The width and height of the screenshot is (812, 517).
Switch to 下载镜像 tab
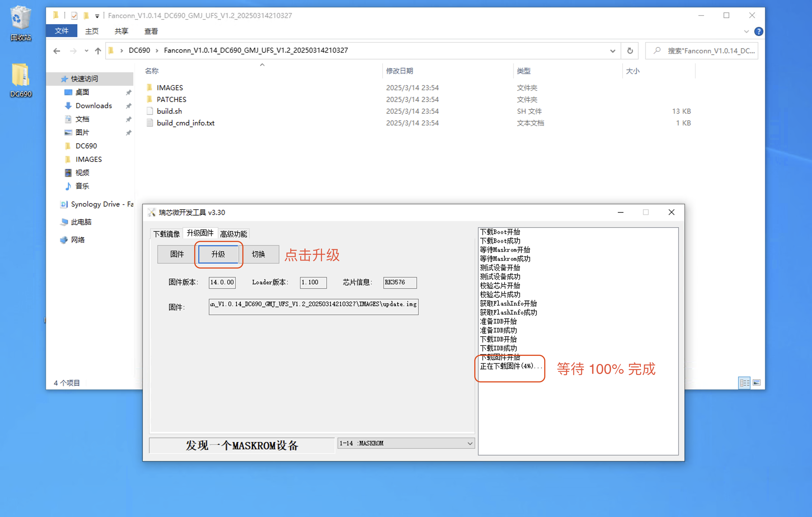point(166,234)
